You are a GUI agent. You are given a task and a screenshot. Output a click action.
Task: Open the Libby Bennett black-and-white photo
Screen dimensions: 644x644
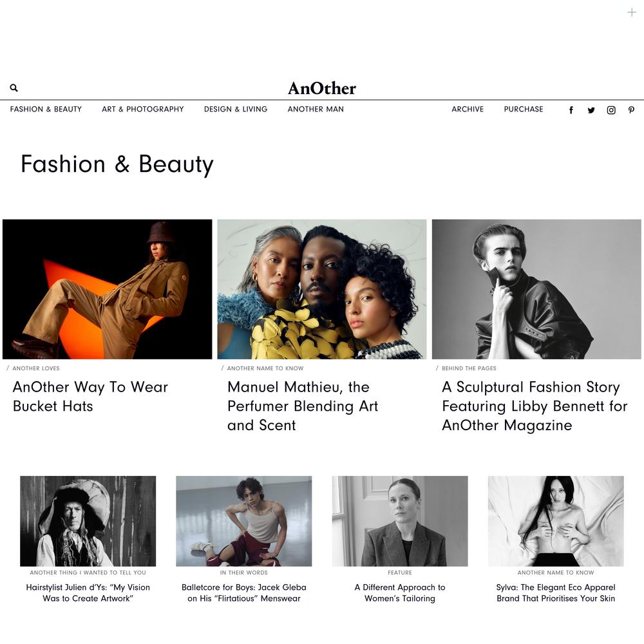pos(536,289)
